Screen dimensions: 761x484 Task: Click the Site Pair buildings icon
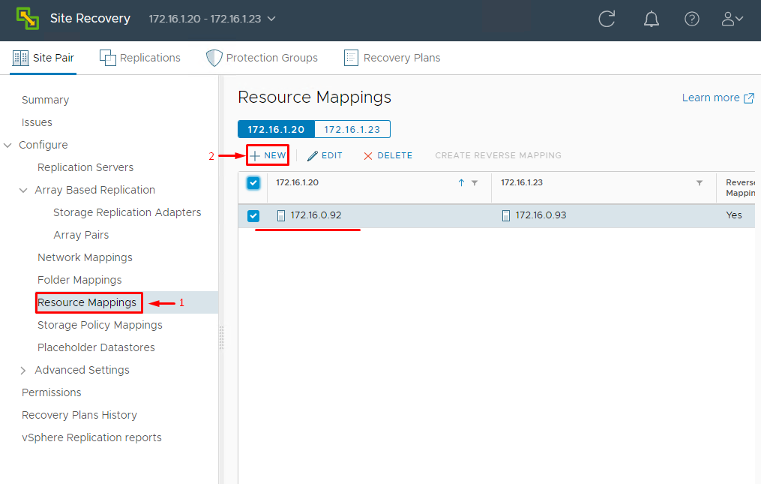(20, 58)
